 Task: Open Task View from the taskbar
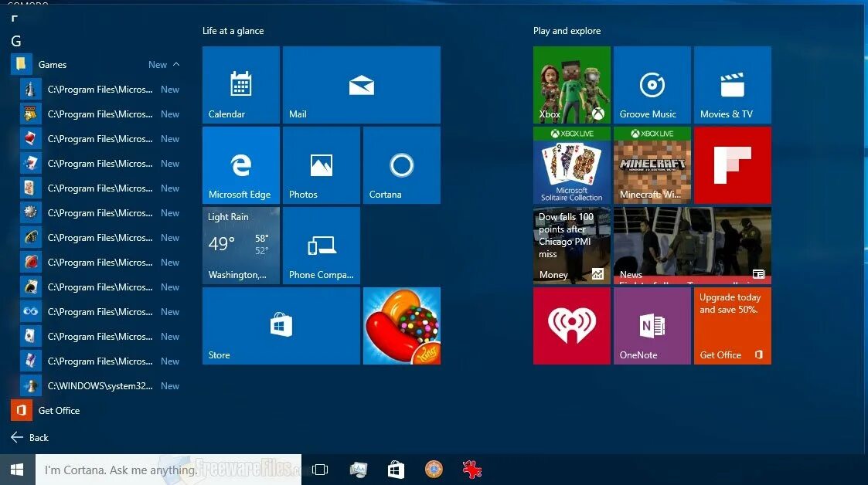pyautogui.click(x=320, y=470)
